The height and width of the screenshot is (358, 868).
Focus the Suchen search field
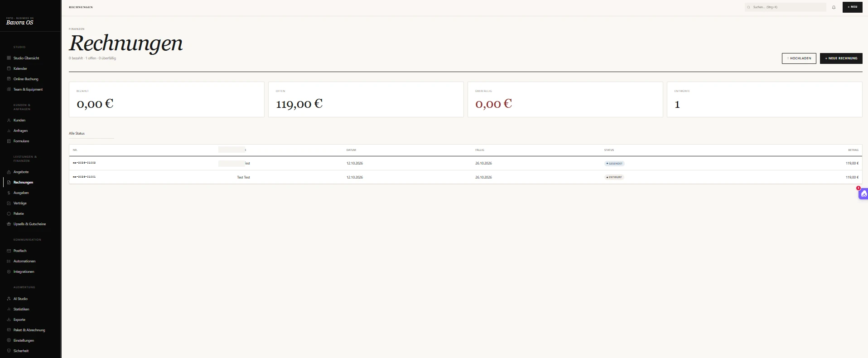[785, 7]
